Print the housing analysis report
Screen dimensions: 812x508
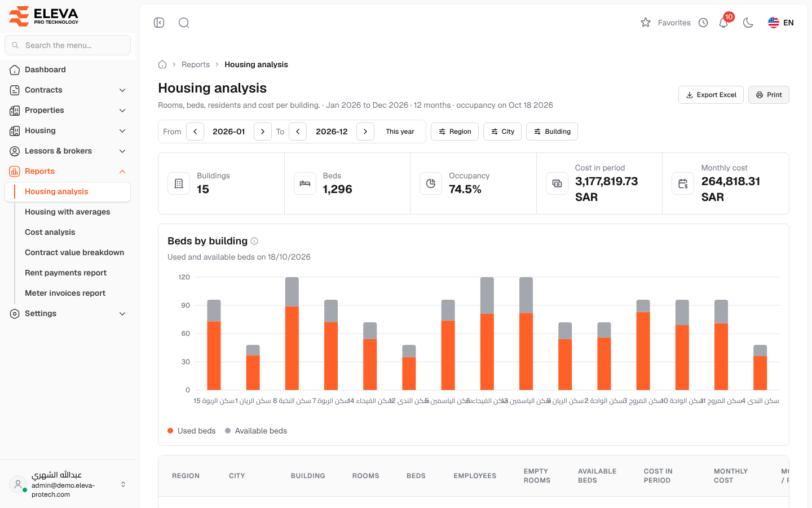(769, 95)
